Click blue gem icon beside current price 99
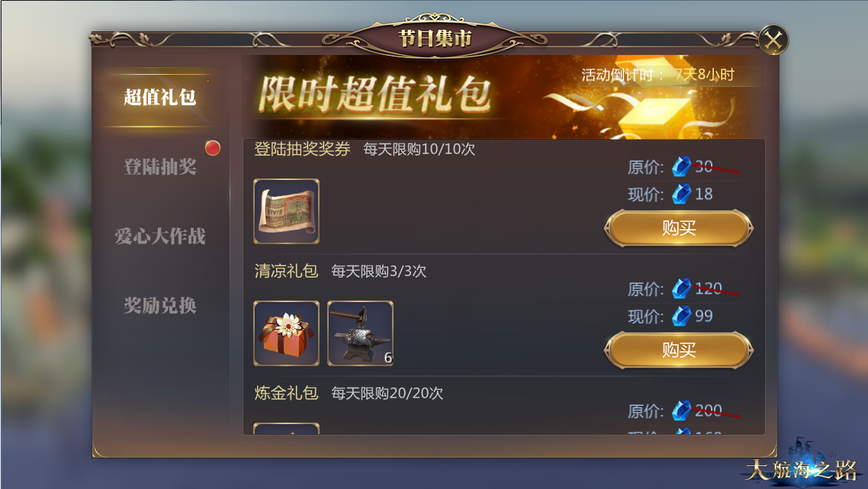The height and width of the screenshot is (489, 868). [681, 316]
